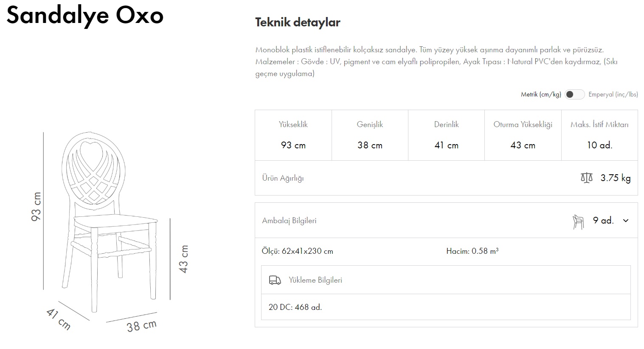Click the Sandalye Oxo title
The width and height of the screenshot is (644, 349).
coord(85,15)
